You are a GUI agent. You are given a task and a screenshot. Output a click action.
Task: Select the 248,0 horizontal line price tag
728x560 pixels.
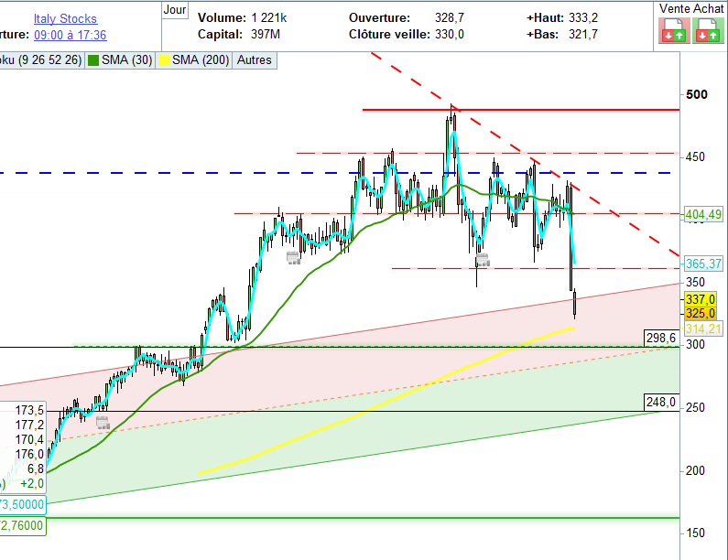pos(659,402)
